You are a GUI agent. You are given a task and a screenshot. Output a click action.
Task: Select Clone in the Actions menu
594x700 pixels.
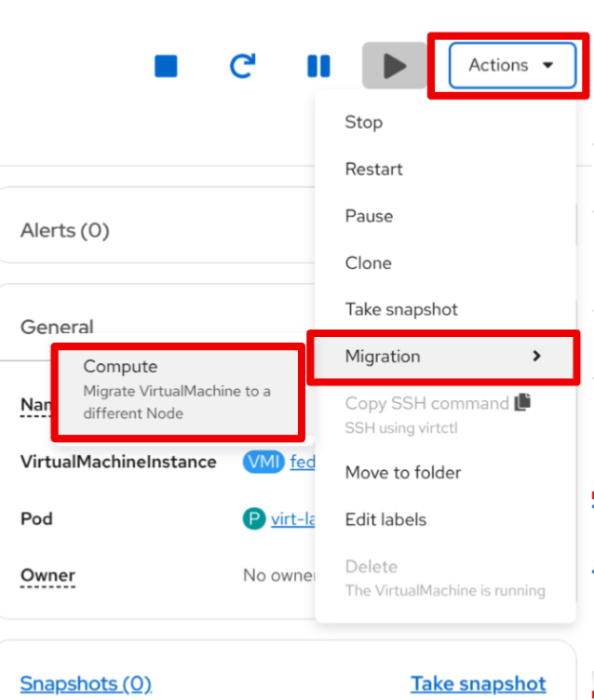tap(368, 262)
